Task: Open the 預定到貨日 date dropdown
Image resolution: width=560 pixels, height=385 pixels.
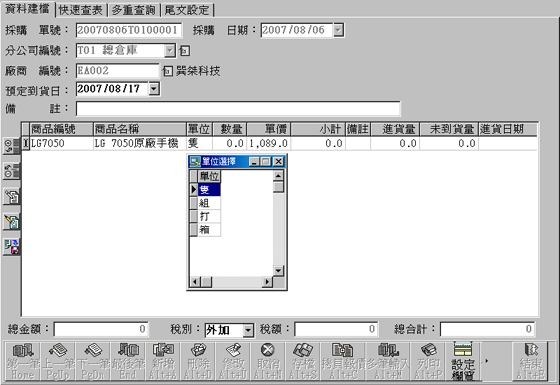Action: pyautogui.click(x=154, y=89)
